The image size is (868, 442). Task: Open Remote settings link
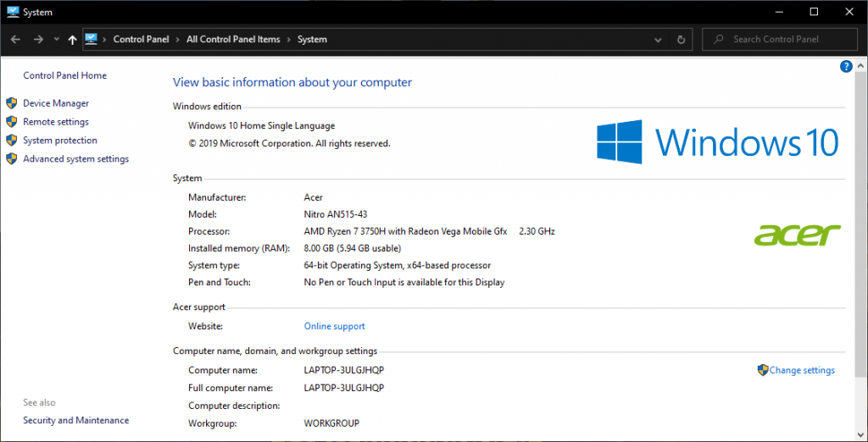[56, 122]
